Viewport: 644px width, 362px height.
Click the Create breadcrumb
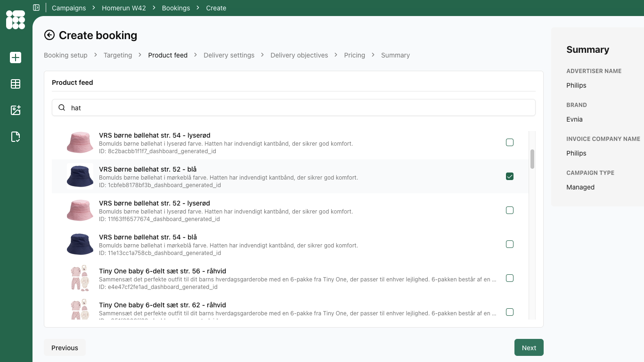tap(216, 8)
